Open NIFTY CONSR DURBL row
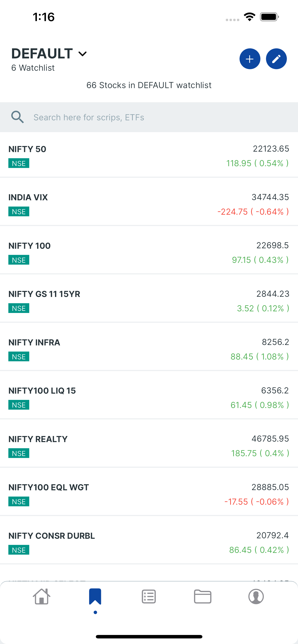This screenshot has height=644, width=298. pos(149,542)
